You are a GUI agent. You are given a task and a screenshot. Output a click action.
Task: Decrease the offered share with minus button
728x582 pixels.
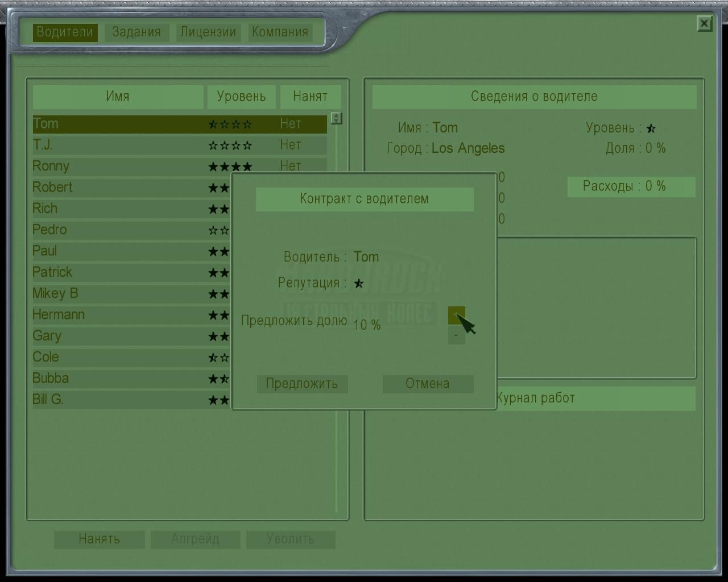tap(456, 335)
